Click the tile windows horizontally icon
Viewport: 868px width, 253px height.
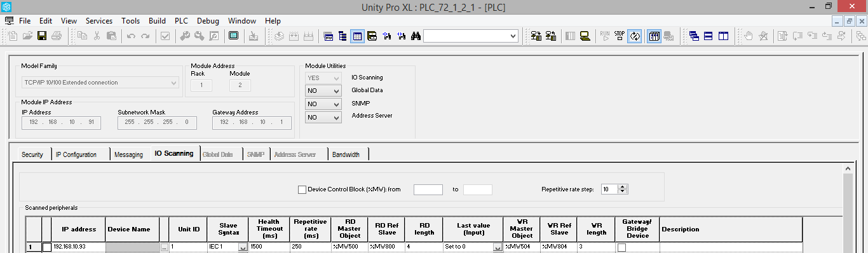pyautogui.click(x=709, y=36)
